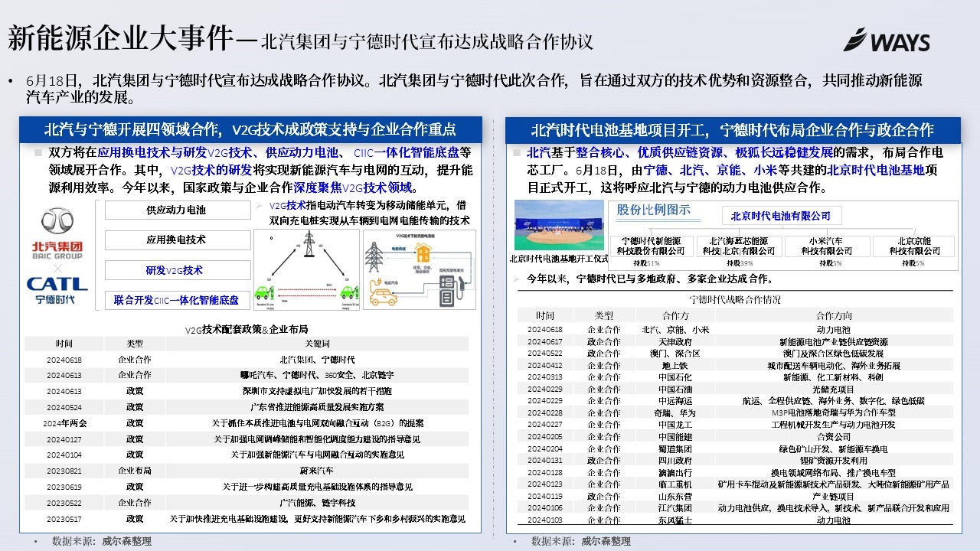Click the BAIC Group logo
980x551 pixels.
(x=56, y=233)
